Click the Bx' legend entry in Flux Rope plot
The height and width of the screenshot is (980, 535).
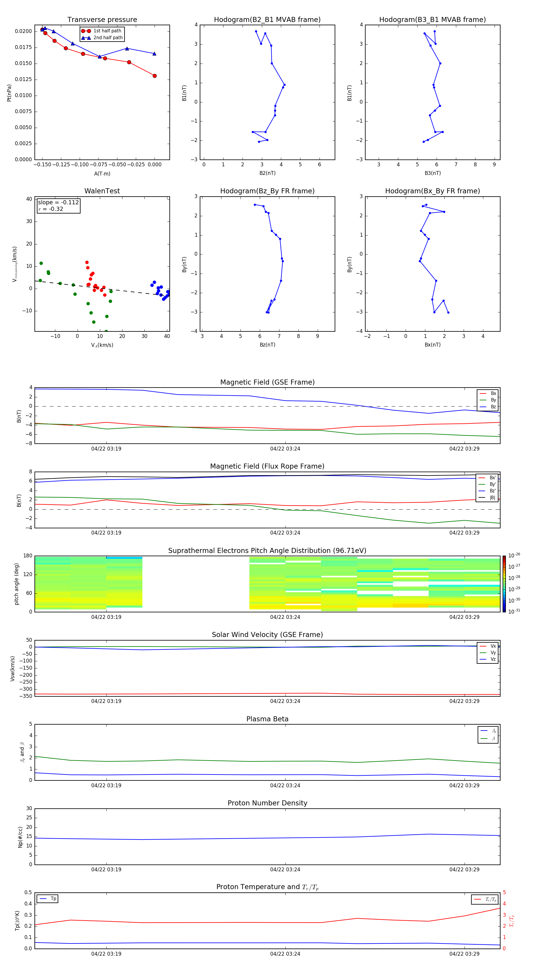coord(487,478)
